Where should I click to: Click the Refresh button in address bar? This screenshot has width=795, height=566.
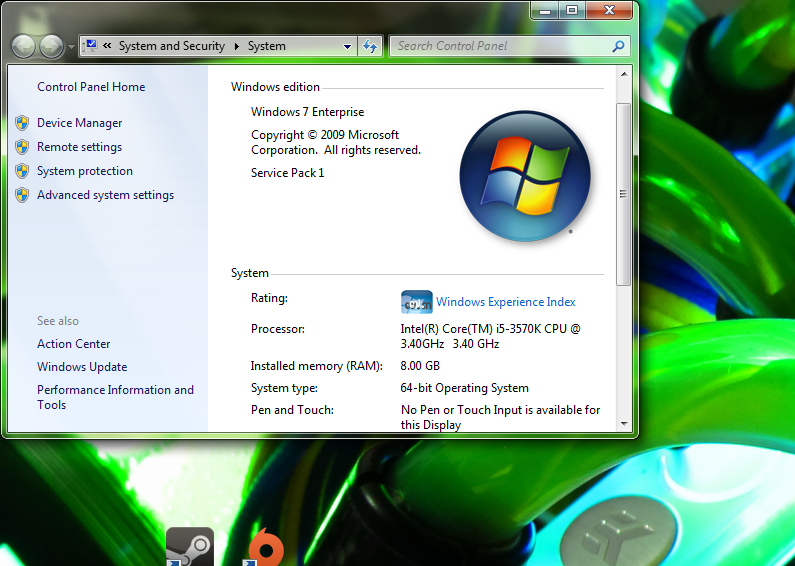click(x=370, y=47)
